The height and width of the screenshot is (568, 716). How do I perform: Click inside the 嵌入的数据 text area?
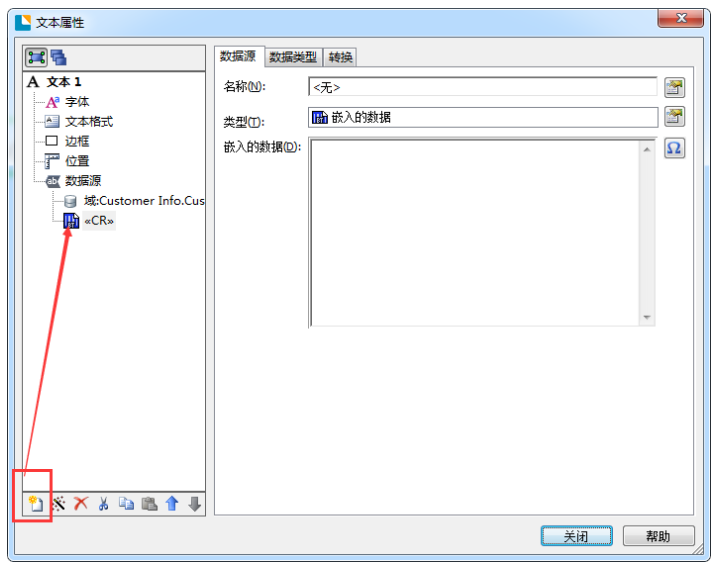click(x=475, y=232)
